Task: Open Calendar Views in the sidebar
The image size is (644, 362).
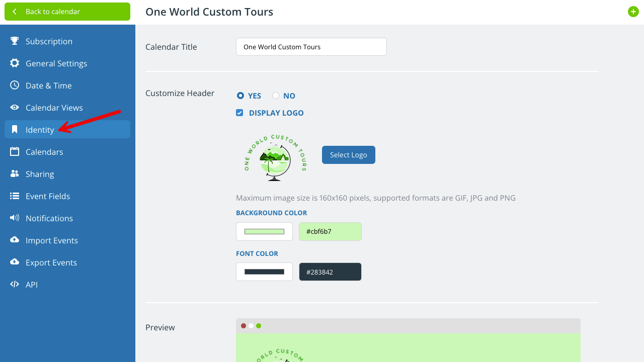Action: coord(67,108)
